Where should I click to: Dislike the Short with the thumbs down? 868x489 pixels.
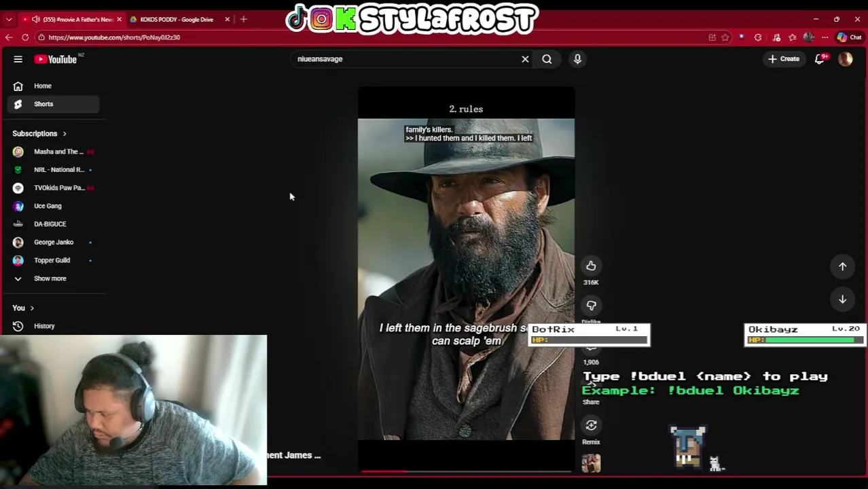(591, 306)
